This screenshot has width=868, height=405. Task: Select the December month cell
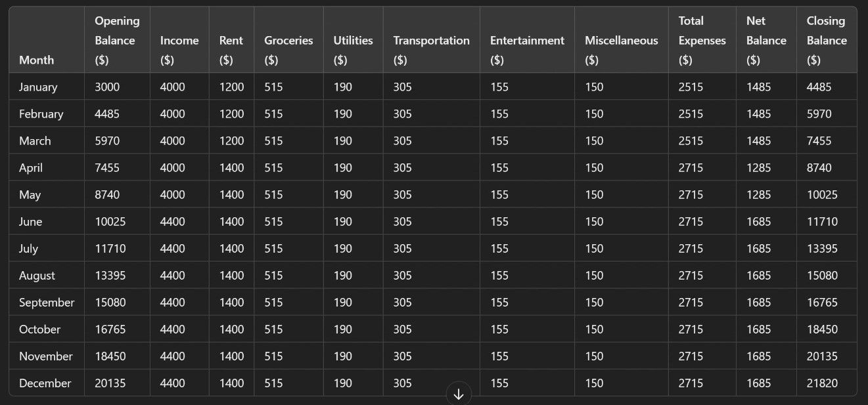[x=45, y=383]
